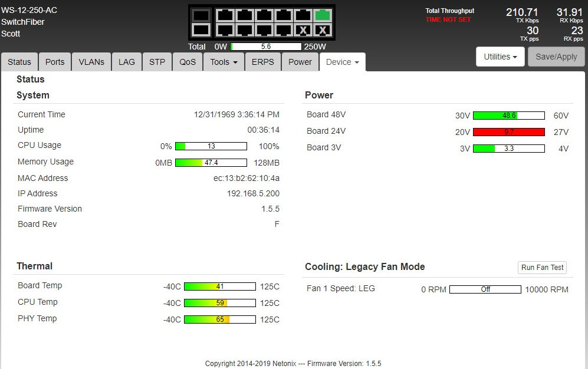Select the lower SFP port icon

point(202,29)
